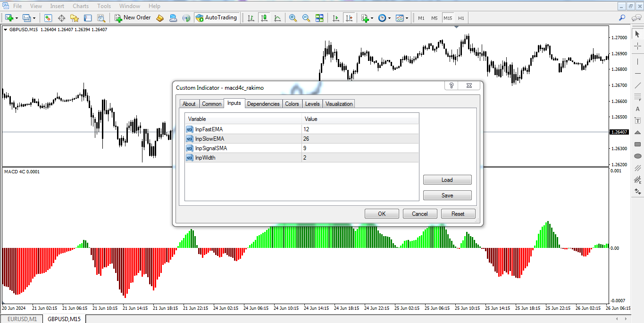Viewport: 644px width, 323px height.
Task: Zoom in on the chart
Action: point(293,17)
